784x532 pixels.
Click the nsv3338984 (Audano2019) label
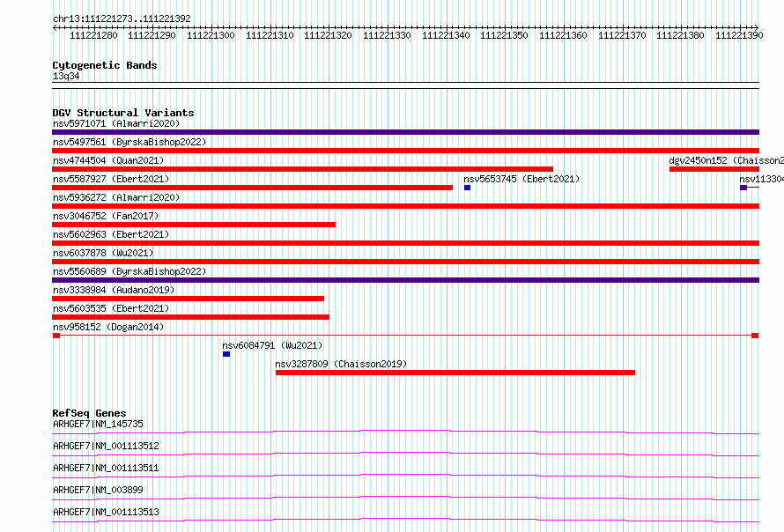114,290
